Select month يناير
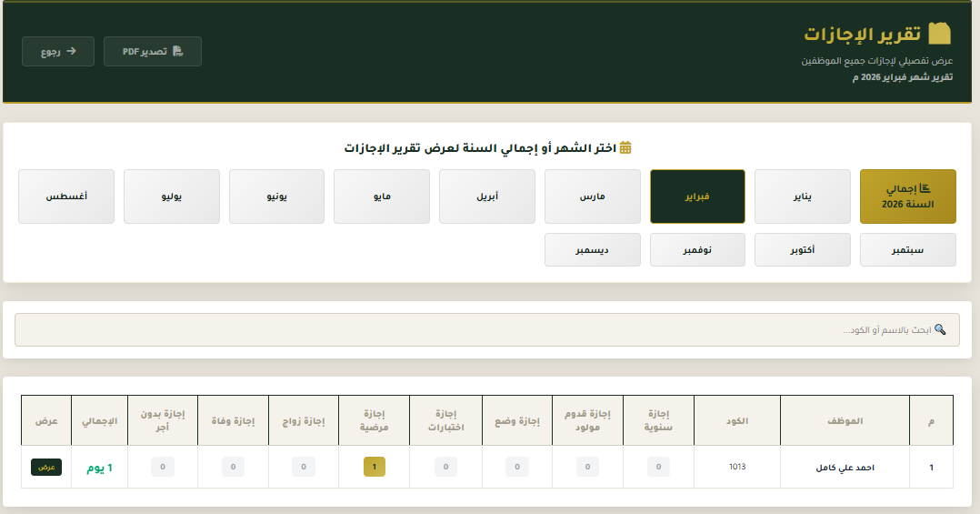980x514 pixels. point(803,197)
